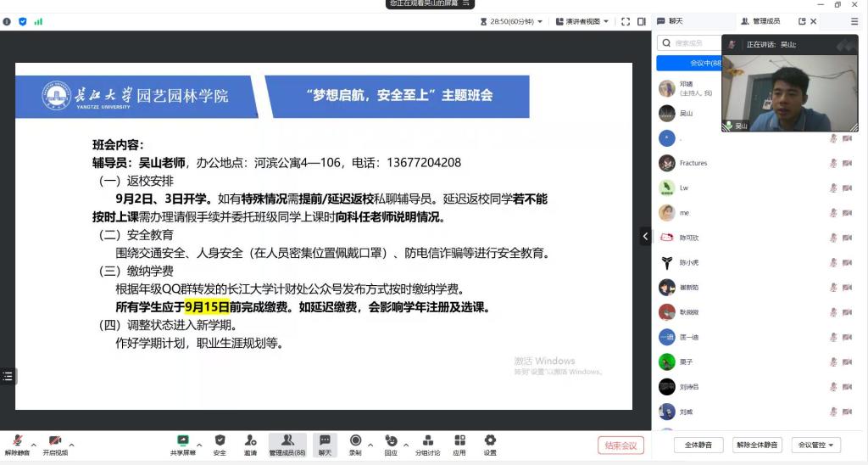Viewport: 868px width, 465px height.
Task: Enter fullscreen with the top toolbar icon
Action: [x=626, y=21]
